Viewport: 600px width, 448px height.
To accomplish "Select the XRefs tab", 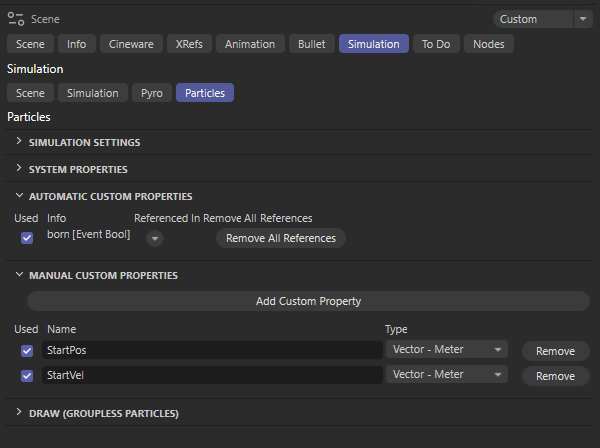I will [x=189, y=44].
